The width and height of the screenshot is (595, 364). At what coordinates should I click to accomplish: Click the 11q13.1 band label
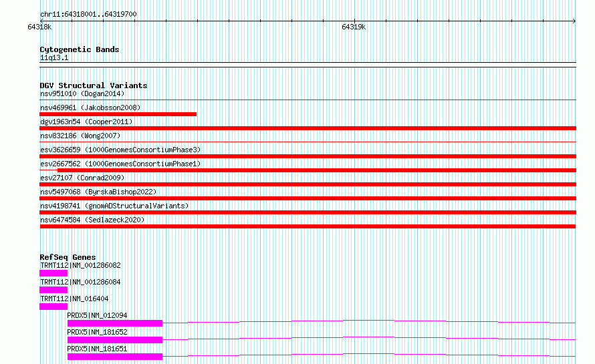54,57
